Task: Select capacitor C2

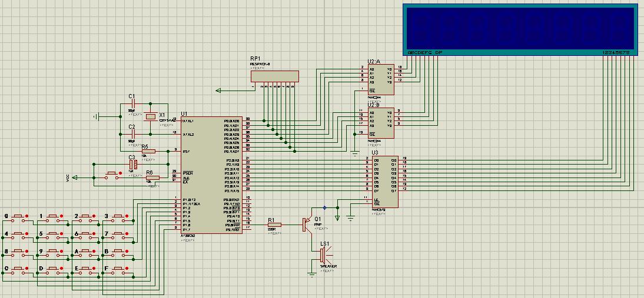Action: [x=134, y=134]
